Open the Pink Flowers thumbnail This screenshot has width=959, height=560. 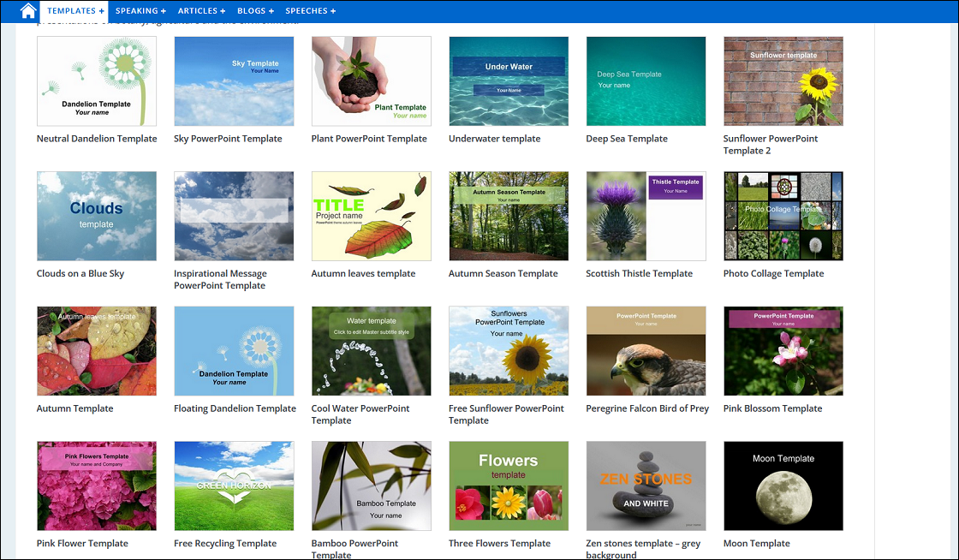click(x=97, y=486)
